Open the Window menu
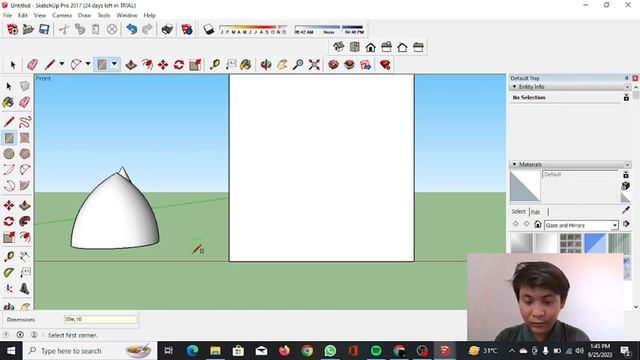The image size is (640, 360). coord(127,15)
